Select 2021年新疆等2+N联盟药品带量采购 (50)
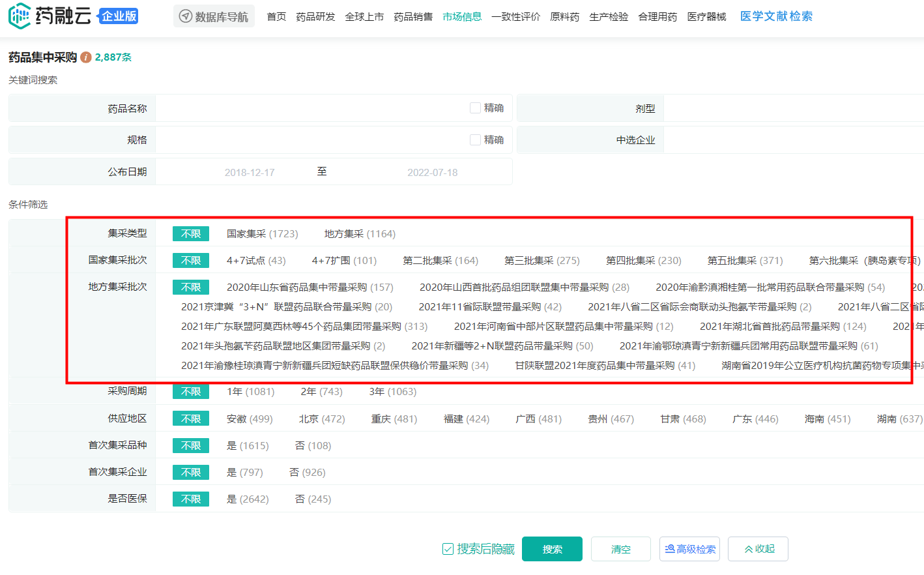This screenshot has width=924, height=575. (x=502, y=346)
